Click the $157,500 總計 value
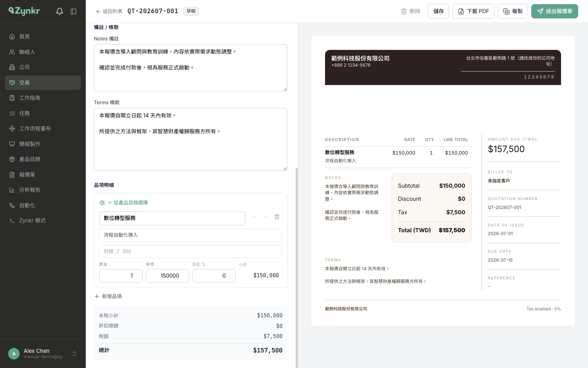The width and height of the screenshot is (588, 368). 268,350
